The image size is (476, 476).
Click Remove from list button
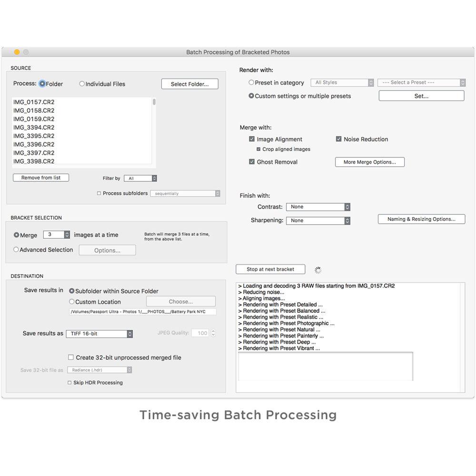click(41, 178)
